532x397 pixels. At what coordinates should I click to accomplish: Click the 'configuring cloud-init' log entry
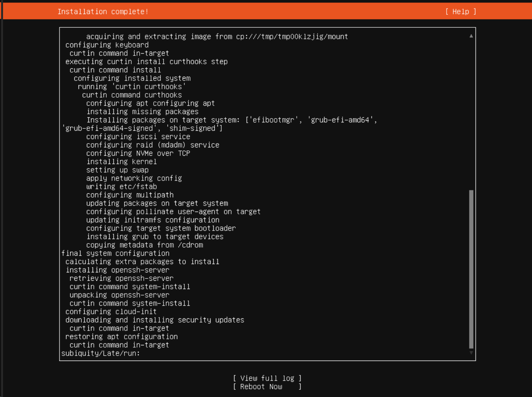click(x=111, y=312)
